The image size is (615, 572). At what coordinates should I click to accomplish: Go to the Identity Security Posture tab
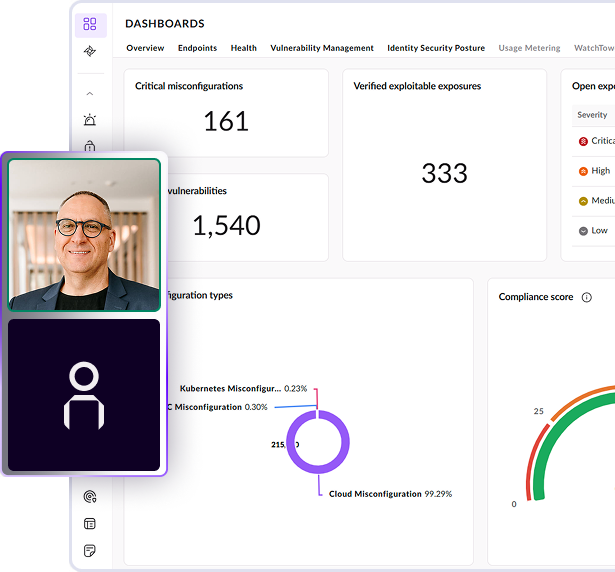pyautogui.click(x=436, y=48)
